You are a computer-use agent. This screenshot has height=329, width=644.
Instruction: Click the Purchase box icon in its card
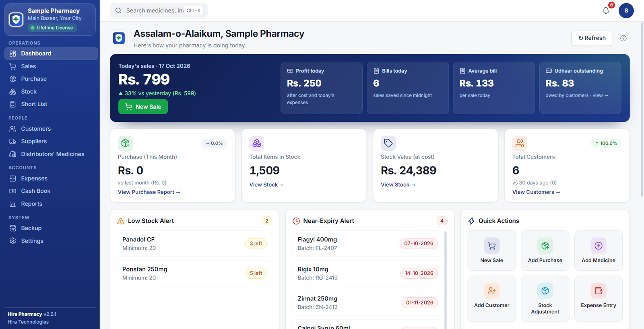126,143
